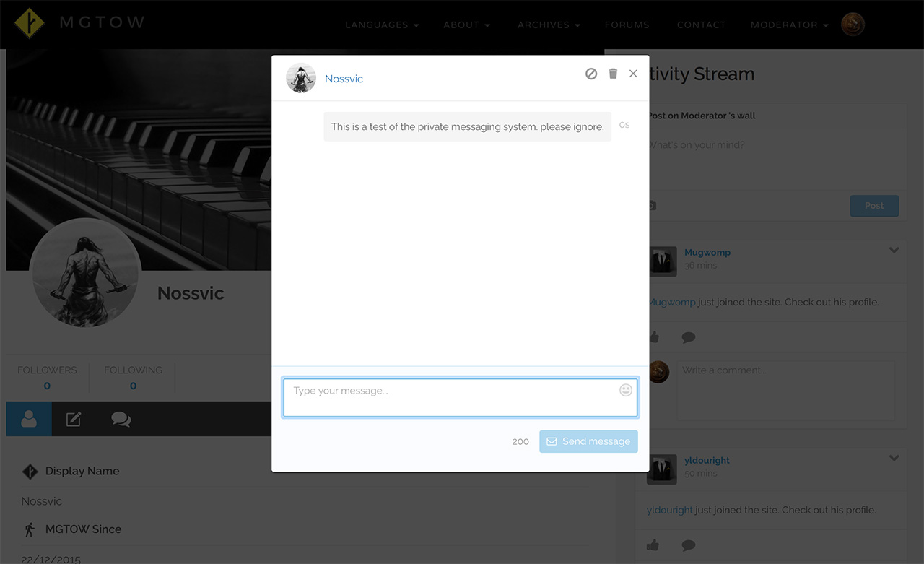924x564 pixels.
Task: Select the profile person tab icon
Action: pyautogui.click(x=29, y=419)
